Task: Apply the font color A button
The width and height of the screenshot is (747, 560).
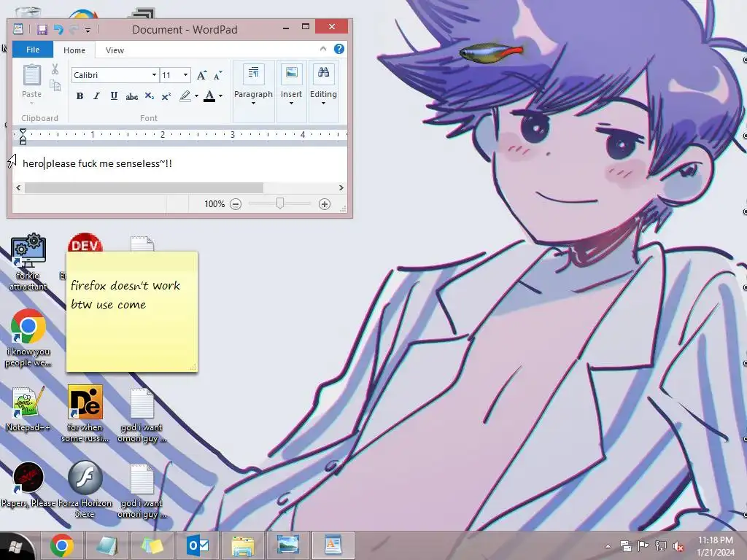Action: click(209, 96)
